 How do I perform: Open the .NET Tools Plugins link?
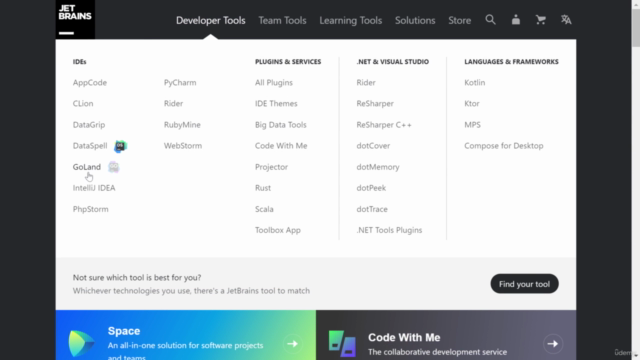pos(389,230)
